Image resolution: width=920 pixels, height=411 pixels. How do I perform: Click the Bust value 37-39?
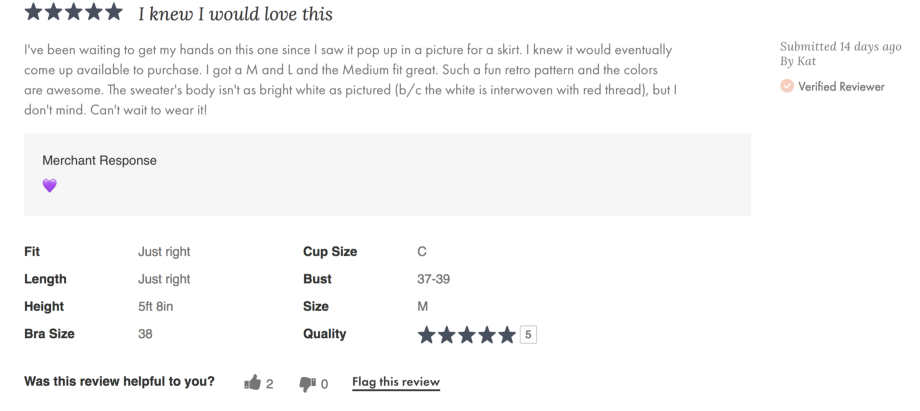[434, 280]
